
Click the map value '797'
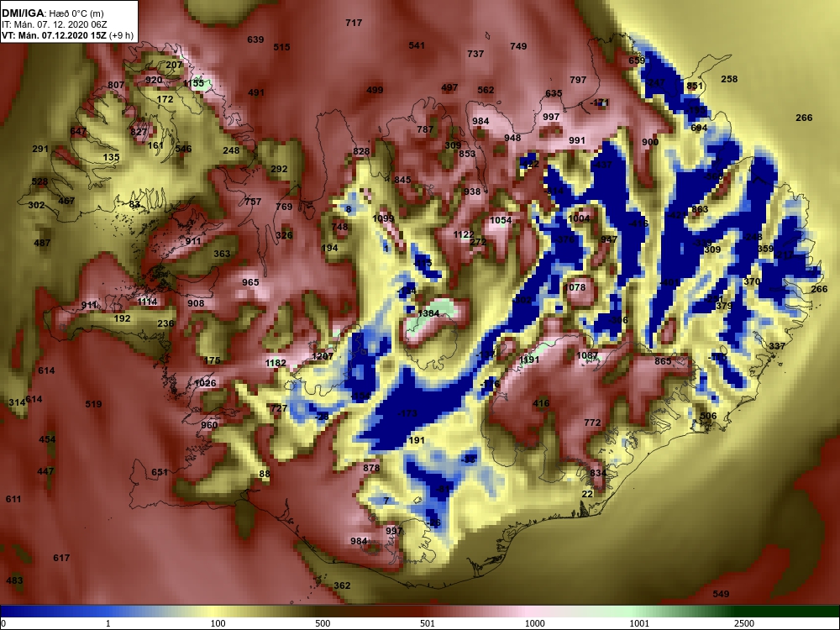click(x=578, y=80)
